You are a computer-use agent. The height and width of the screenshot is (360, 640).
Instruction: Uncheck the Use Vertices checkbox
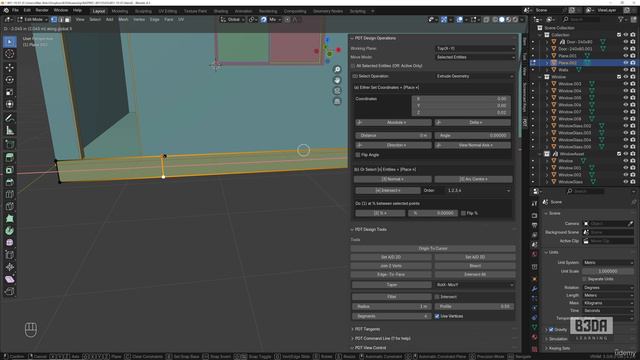pyautogui.click(x=437, y=316)
